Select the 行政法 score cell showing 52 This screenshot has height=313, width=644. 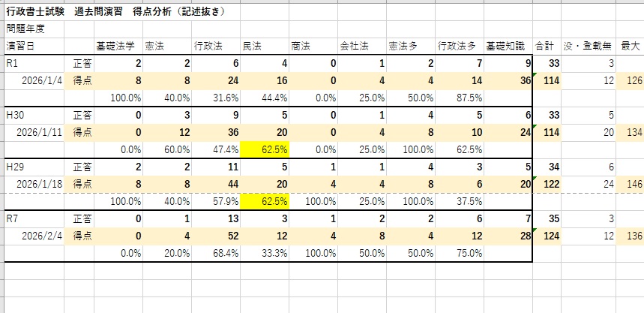pyautogui.click(x=214, y=233)
